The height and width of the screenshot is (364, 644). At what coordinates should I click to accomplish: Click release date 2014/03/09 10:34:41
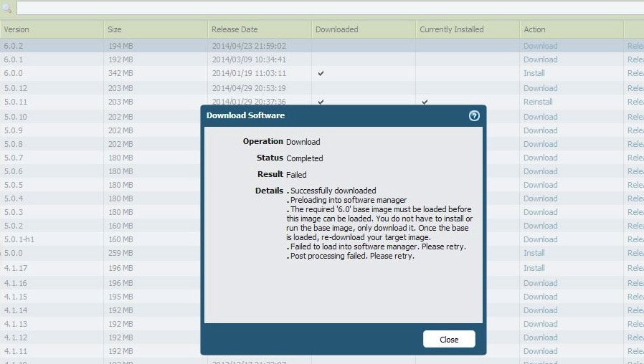(x=249, y=59)
